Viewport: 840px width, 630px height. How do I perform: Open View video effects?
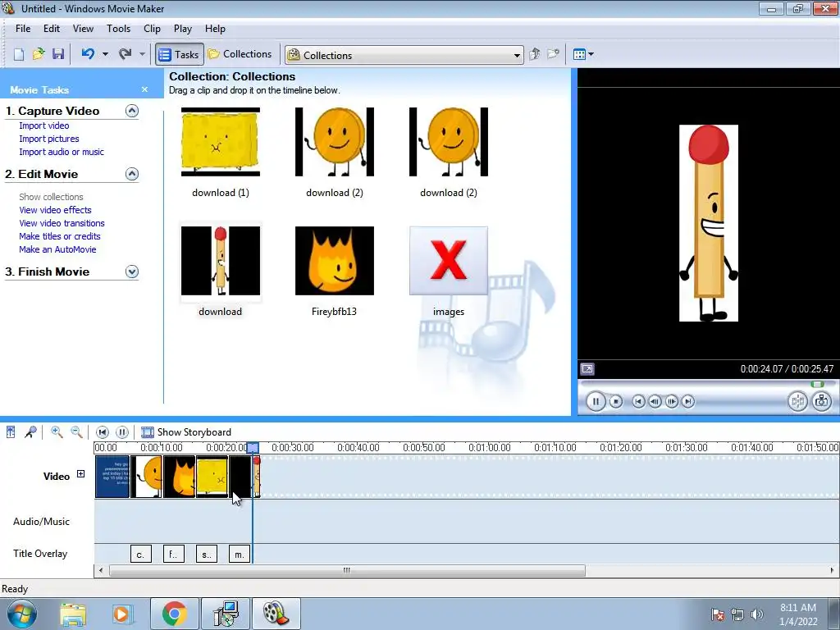[55, 210]
